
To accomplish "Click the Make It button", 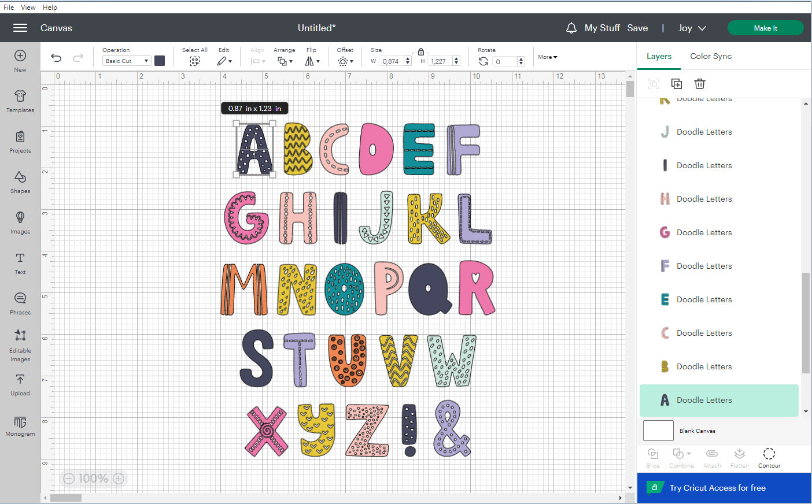I will (x=765, y=28).
